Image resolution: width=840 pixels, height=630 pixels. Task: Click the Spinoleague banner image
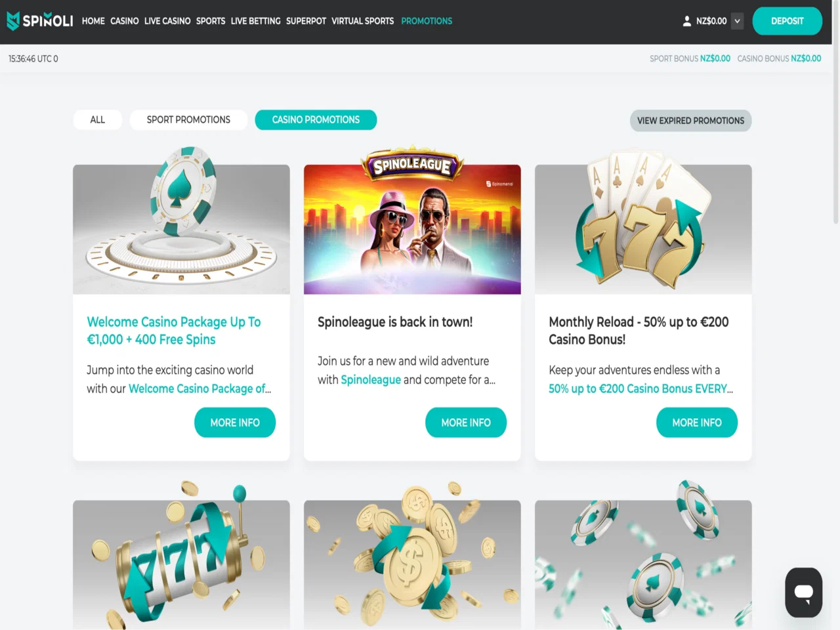point(412,223)
